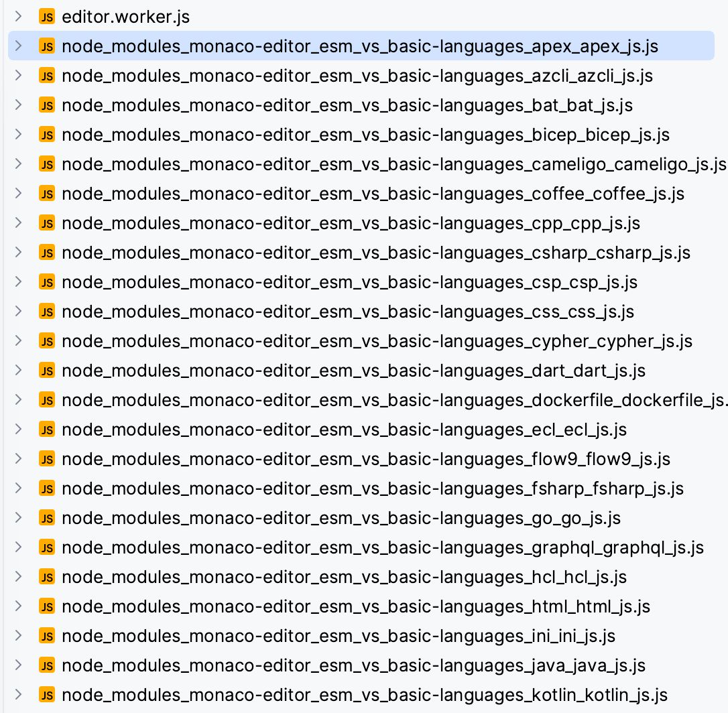
Task: Expand the bicep_bicep_js.js chevron
Action: tap(19, 135)
